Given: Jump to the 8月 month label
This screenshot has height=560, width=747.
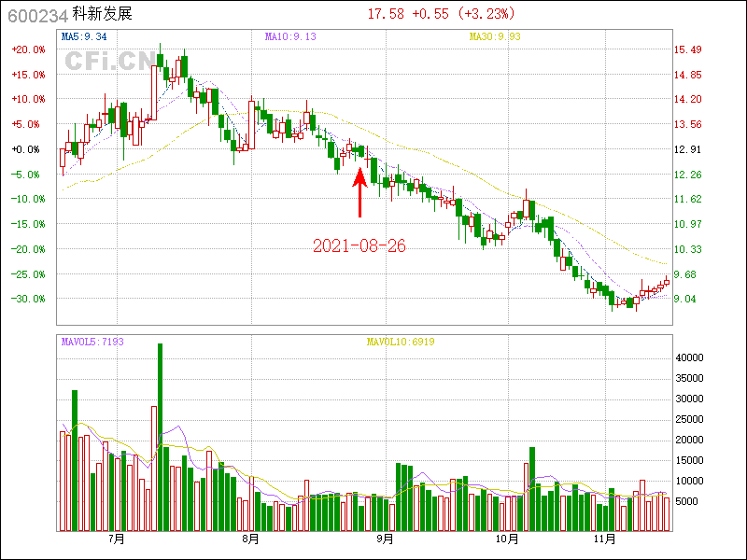Looking at the screenshot, I should click(x=250, y=539).
